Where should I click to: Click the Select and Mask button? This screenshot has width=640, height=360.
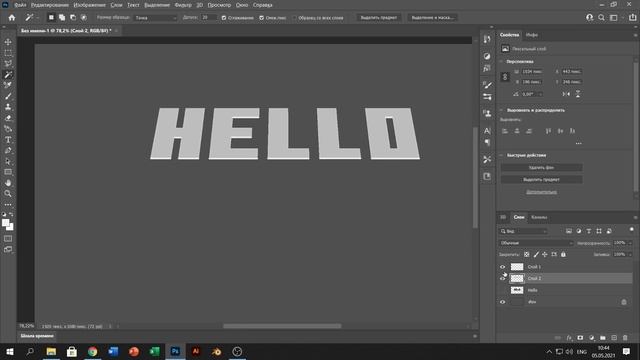tap(433, 18)
